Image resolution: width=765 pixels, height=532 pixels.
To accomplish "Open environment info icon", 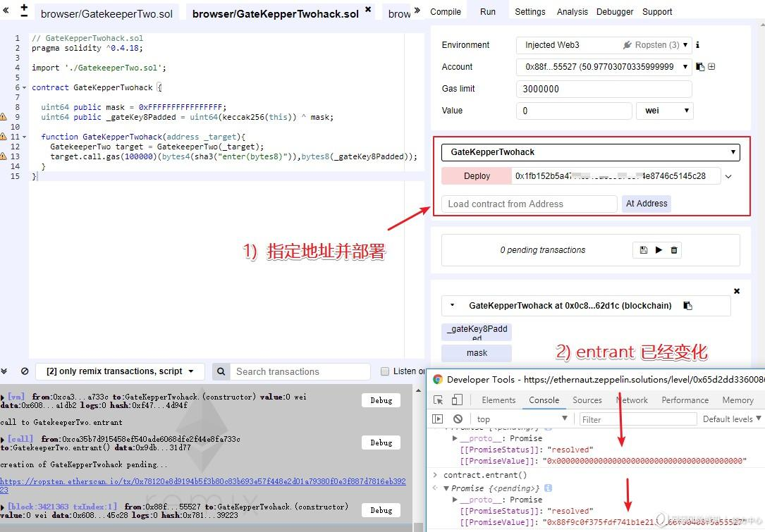I will [x=698, y=45].
